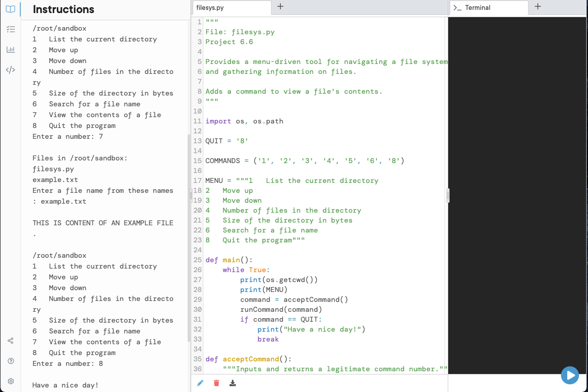This screenshot has height=392, width=588.
Task: Click the share icon in sidebar
Action: coord(10,341)
